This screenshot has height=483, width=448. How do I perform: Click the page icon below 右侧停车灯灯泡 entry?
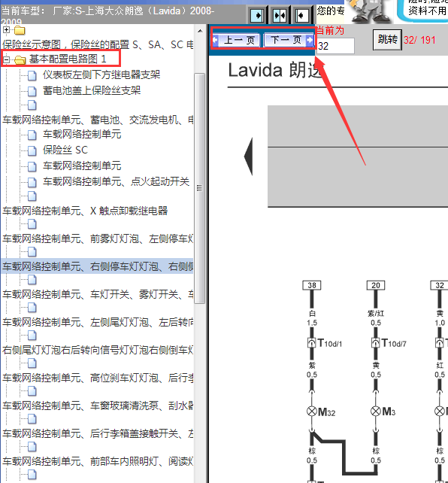pyautogui.click(x=32, y=280)
